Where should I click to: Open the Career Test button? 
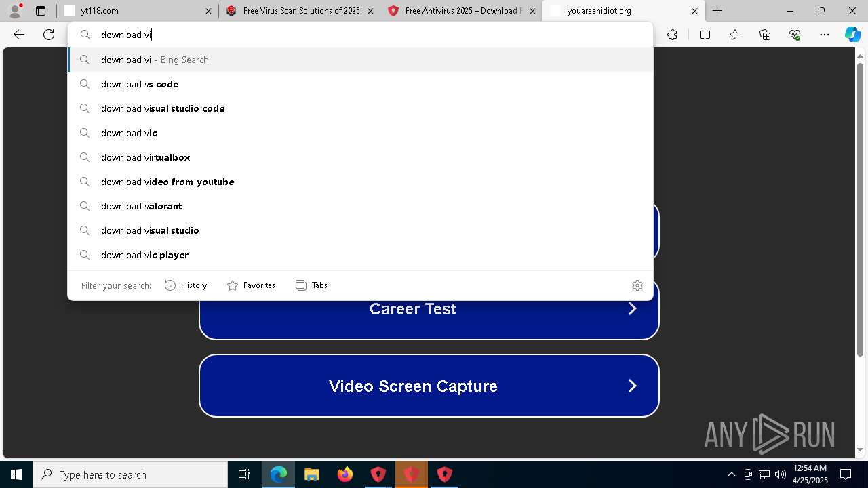click(x=429, y=309)
